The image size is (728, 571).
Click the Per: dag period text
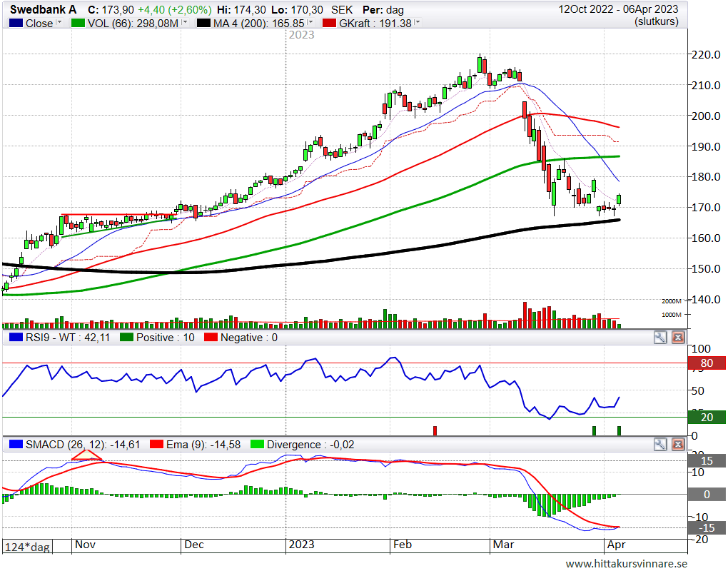(x=383, y=10)
